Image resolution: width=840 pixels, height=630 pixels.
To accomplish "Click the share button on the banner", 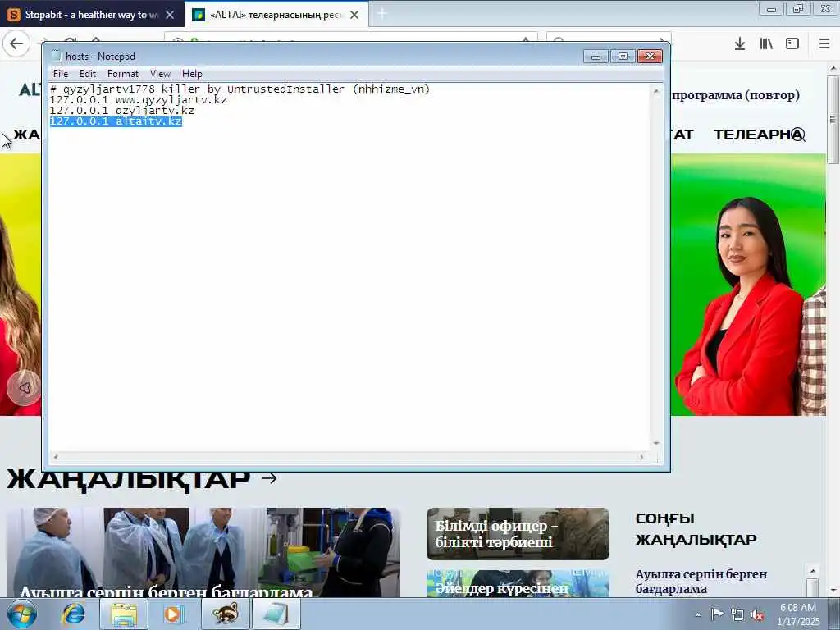I will [x=24, y=388].
